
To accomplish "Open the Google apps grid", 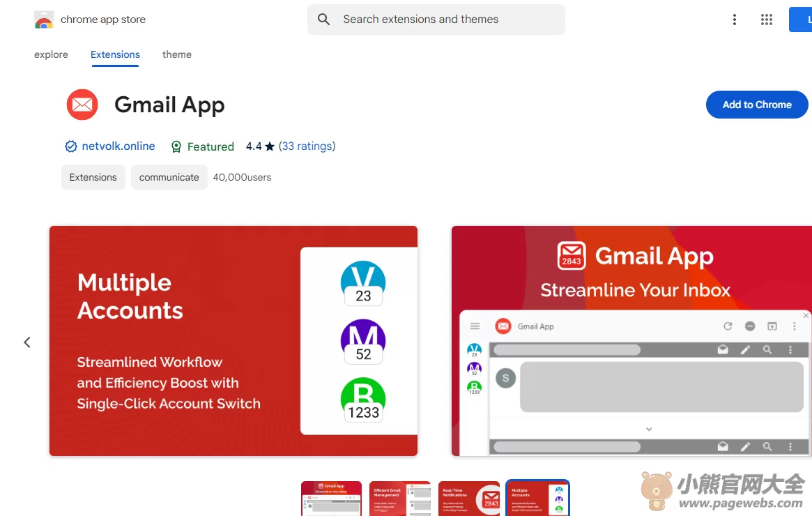I will [767, 20].
